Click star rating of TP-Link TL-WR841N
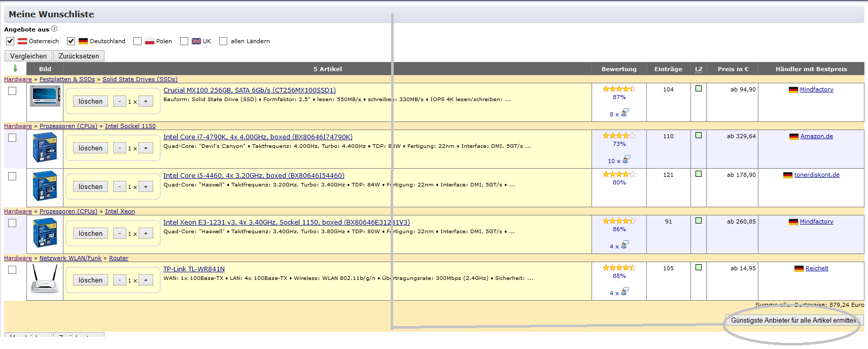This screenshot has width=868, height=349. click(619, 268)
